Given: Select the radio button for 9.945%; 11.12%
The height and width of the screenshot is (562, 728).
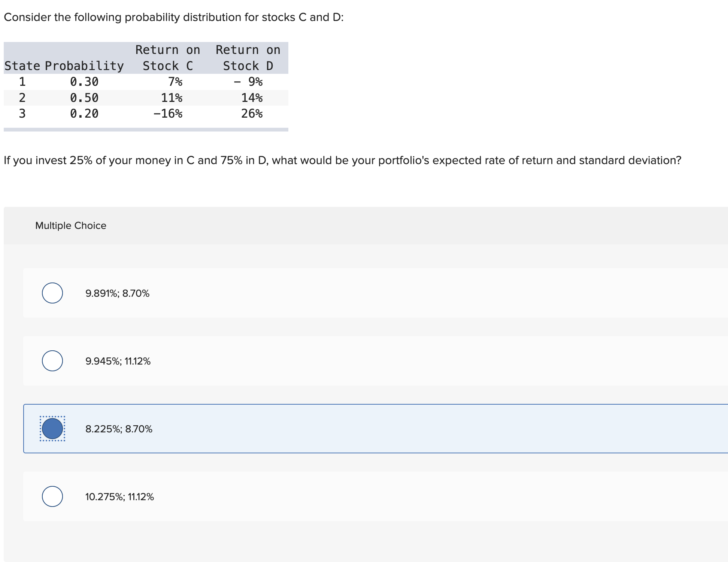Looking at the screenshot, I should [52, 361].
